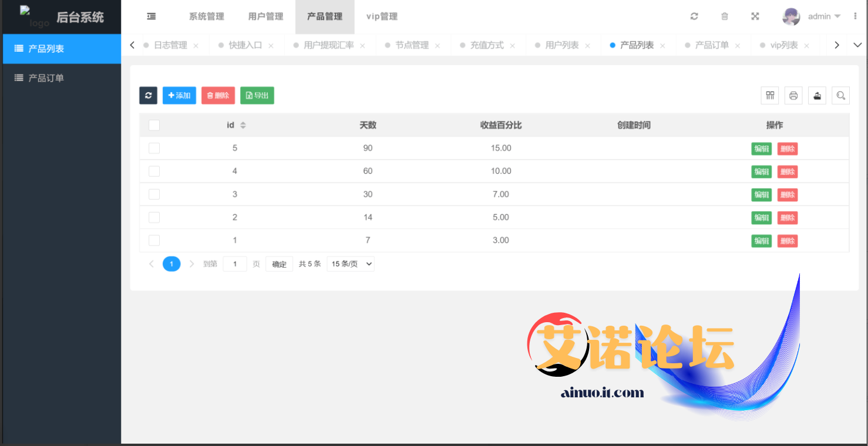Open the 15 条/页 page size dropdown
This screenshot has height=446, width=868.
pos(351,264)
